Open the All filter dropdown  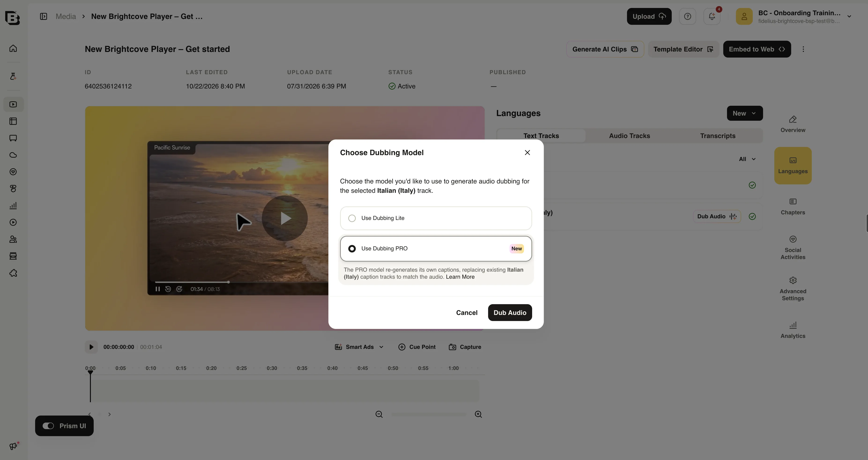747,159
